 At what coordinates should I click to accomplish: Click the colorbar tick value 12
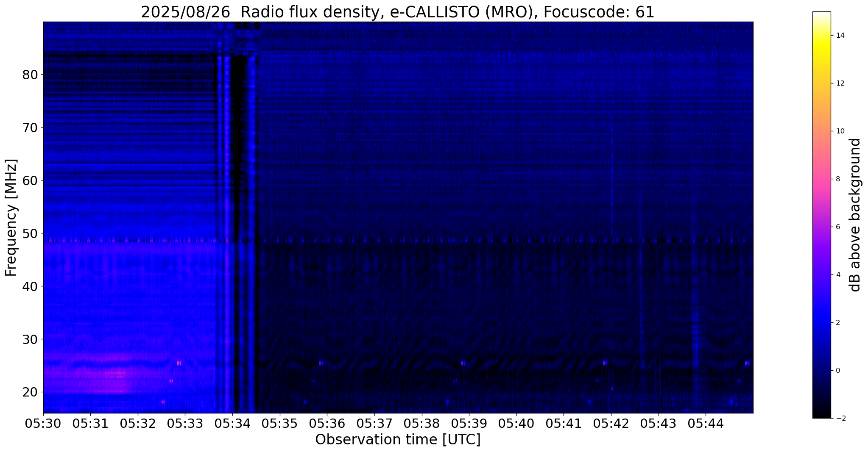(840, 83)
